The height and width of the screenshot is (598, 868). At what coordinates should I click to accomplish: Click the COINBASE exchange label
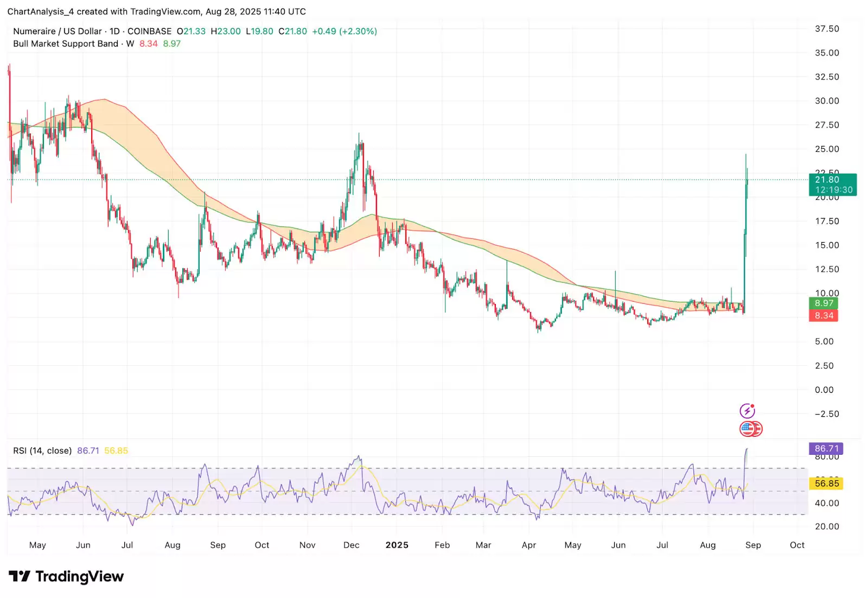pos(149,31)
